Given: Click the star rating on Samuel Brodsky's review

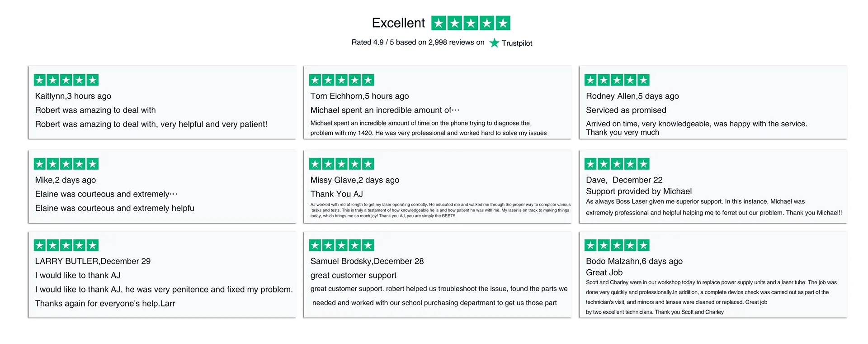Looking at the screenshot, I should pos(341,245).
